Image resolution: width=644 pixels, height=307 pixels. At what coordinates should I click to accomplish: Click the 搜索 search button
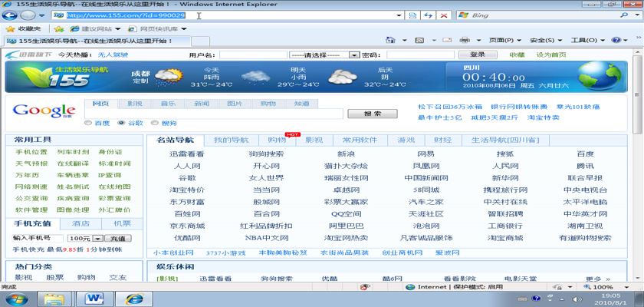pyautogui.click(x=372, y=114)
